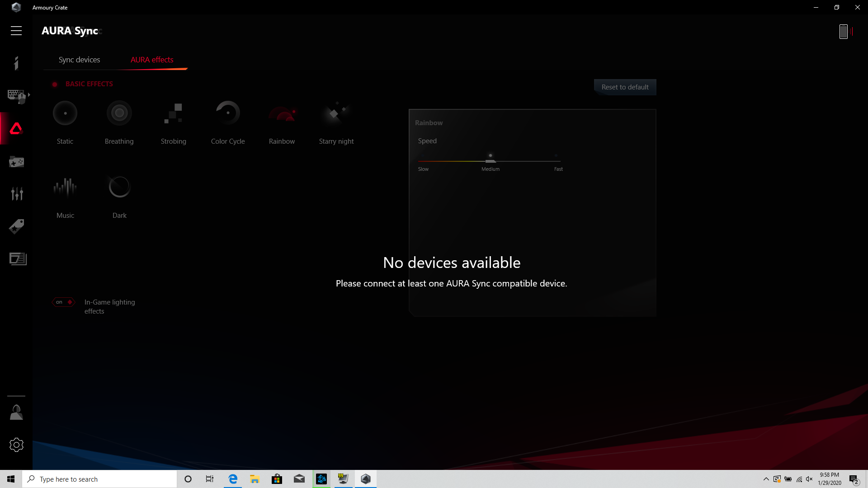Expand the Devices sidebar flyout arrow
Viewport: 868px width, 488px height.
tap(29, 95)
